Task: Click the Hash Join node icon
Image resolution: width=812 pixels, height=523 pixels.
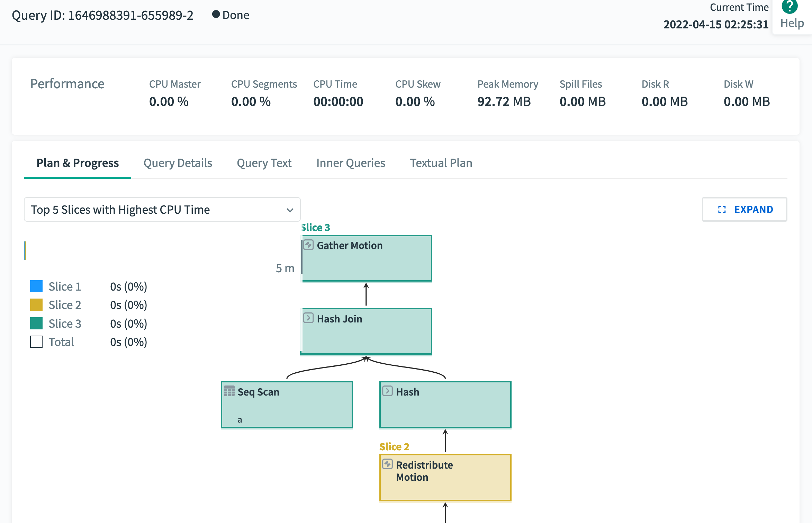Action: coord(308,318)
